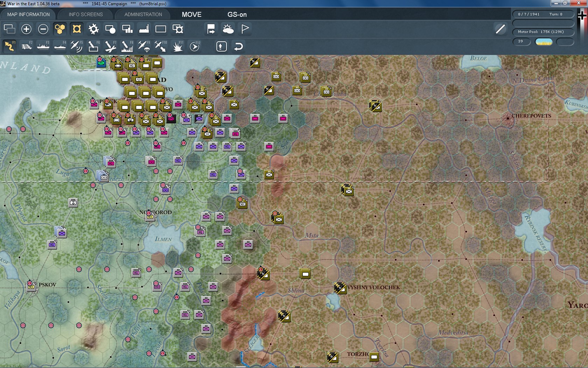
Task: Select the SEC unit at Pskov
Action: 31,286
